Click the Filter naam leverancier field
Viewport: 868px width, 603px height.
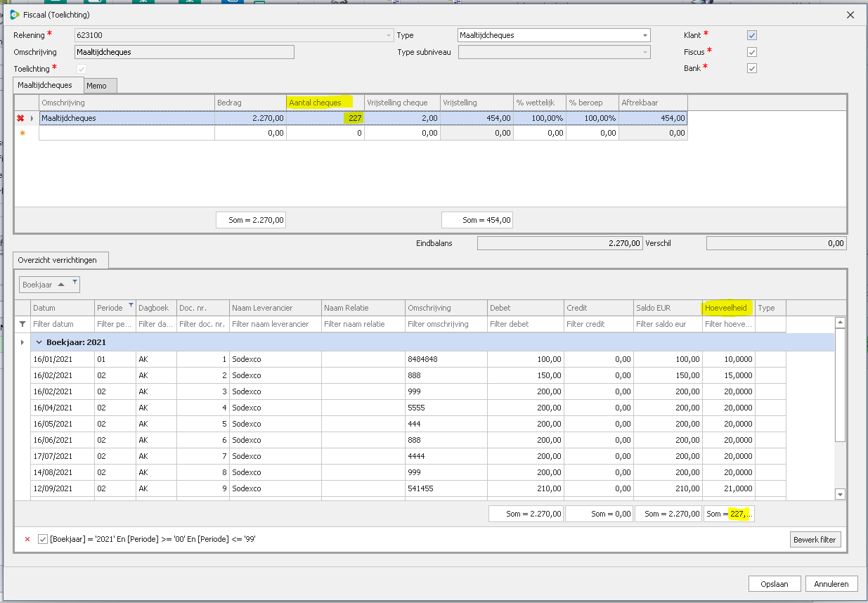point(275,324)
